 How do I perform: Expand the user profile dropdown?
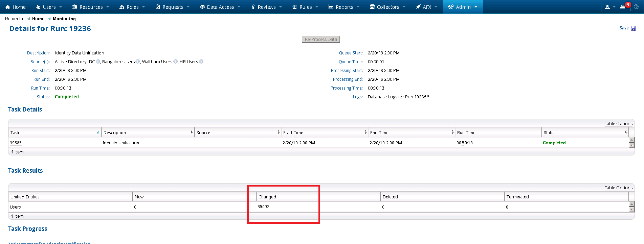[x=610, y=7]
